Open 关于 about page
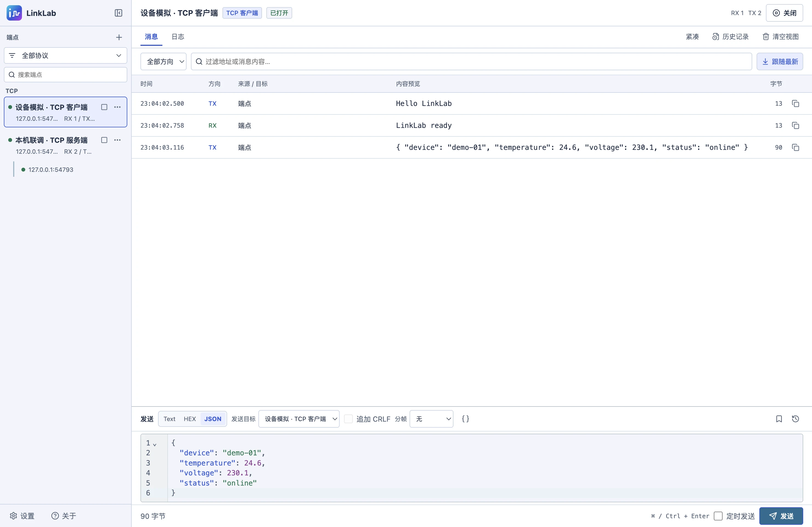 (64, 516)
